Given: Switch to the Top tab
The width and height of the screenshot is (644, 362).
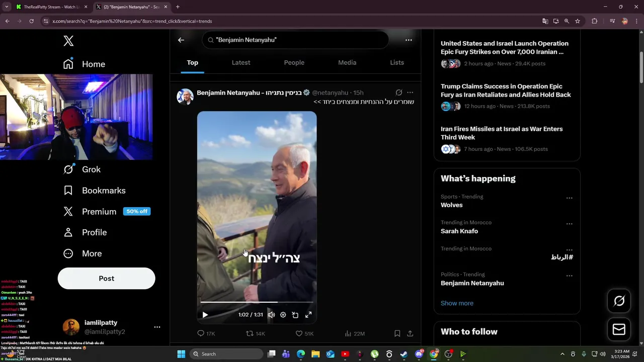Looking at the screenshot, I should pyautogui.click(x=193, y=63).
